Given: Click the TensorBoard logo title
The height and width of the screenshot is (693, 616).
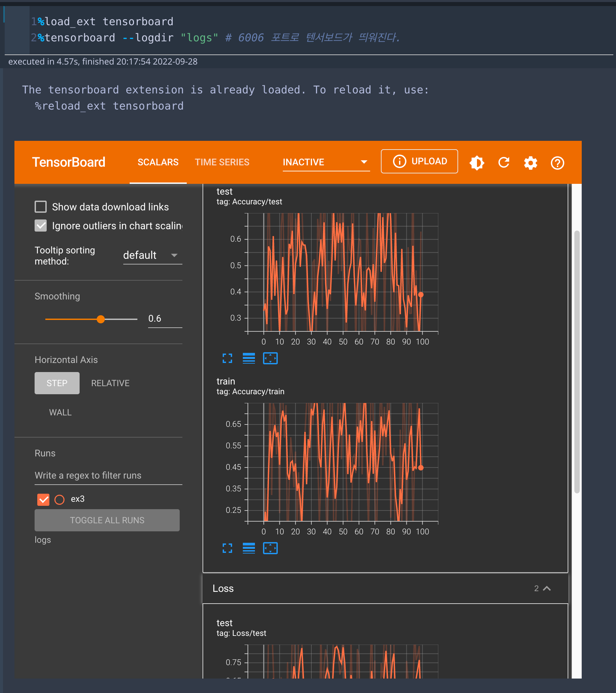Looking at the screenshot, I should pos(69,162).
